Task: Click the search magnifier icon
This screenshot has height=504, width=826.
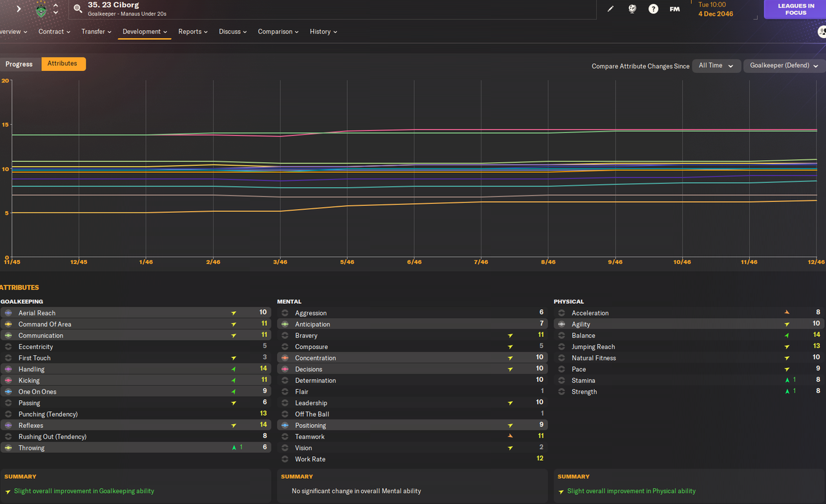Action: [78, 9]
